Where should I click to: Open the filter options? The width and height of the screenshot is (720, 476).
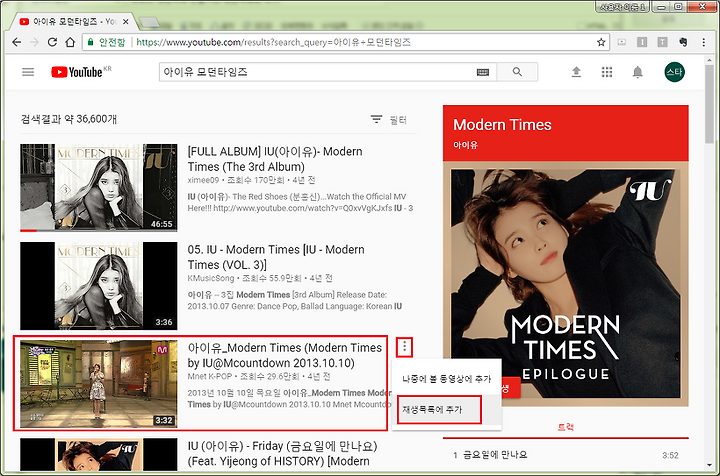point(388,120)
